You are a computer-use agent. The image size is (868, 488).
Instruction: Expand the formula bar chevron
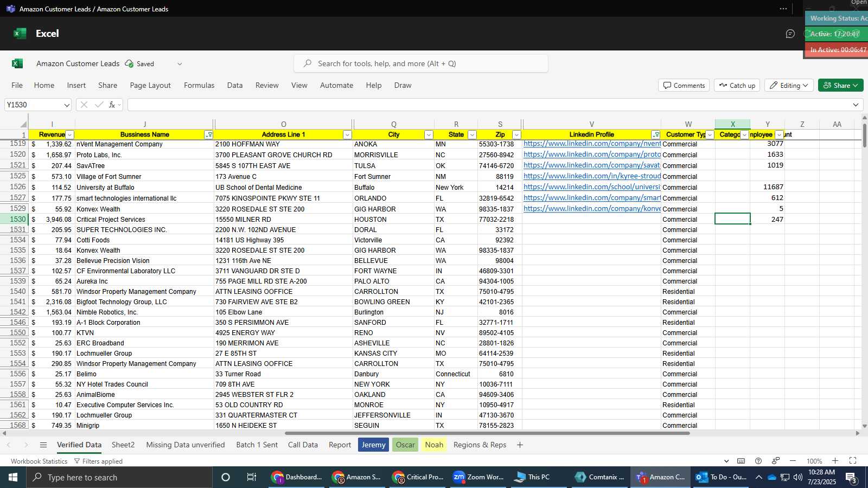856,105
